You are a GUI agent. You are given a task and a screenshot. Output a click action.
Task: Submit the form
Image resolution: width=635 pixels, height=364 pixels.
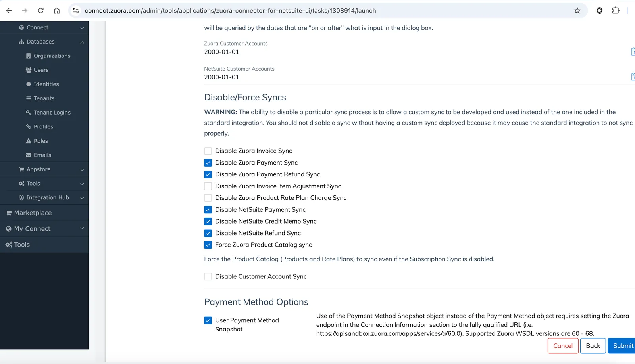click(x=622, y=346)
